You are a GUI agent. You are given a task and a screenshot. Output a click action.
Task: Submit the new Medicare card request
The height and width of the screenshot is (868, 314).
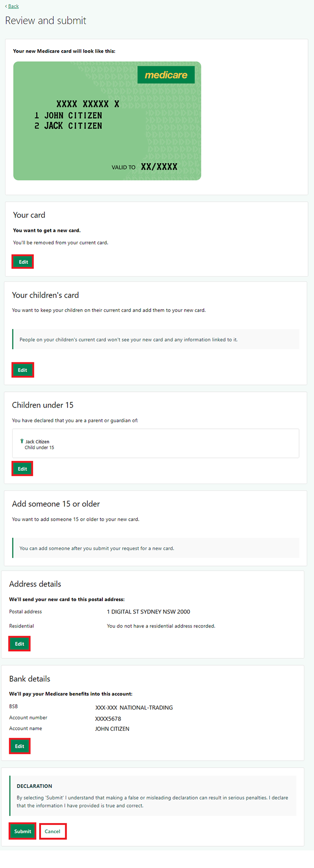pyautogui.click(x=23, y=831)
